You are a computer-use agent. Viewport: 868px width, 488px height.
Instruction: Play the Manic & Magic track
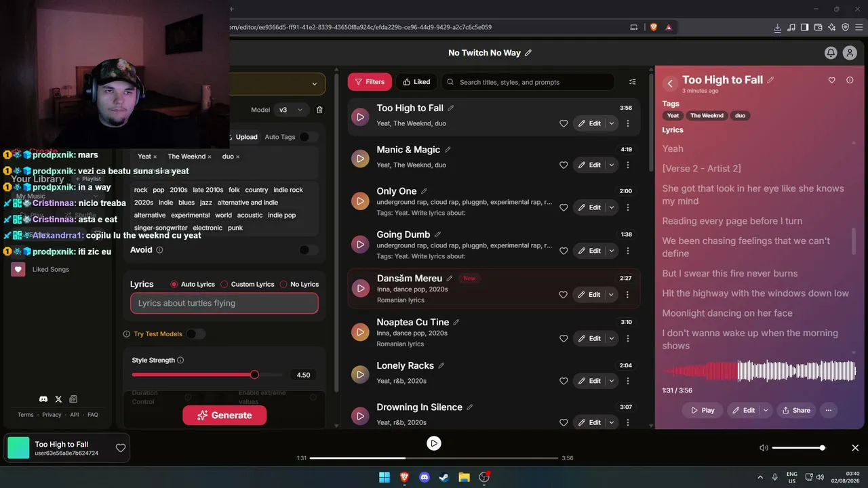pyautogui.click(x=360, y=158)
